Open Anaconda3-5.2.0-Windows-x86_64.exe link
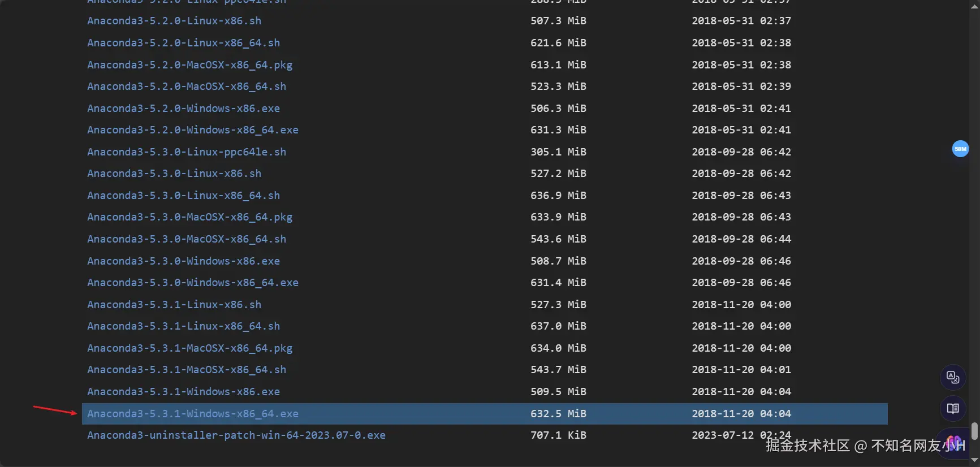Screen dimensions: 980x467 pos(193,130)
